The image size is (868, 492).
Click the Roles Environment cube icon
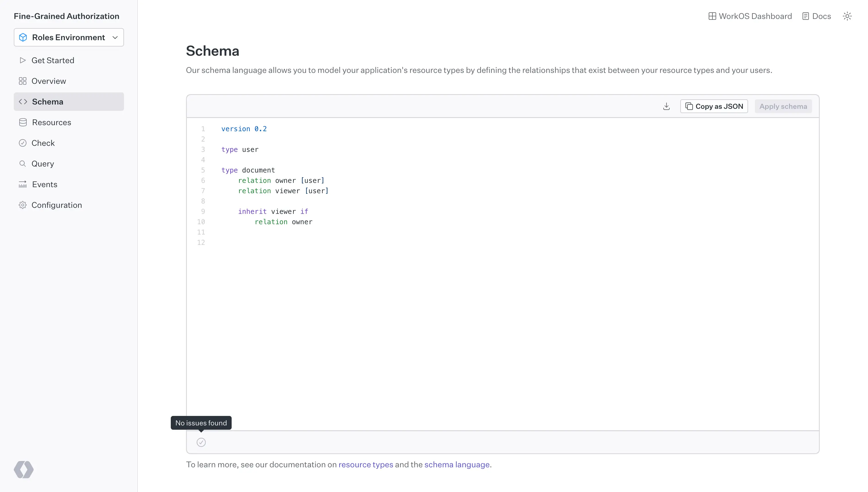[23, 37]
